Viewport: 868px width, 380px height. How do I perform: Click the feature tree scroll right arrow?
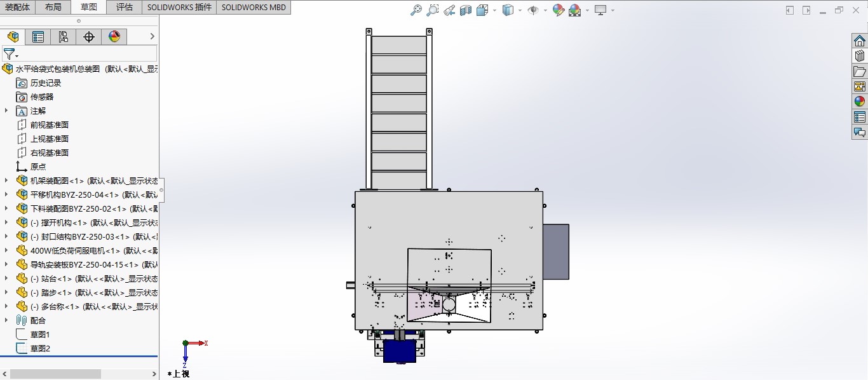[x=154, y=374]
